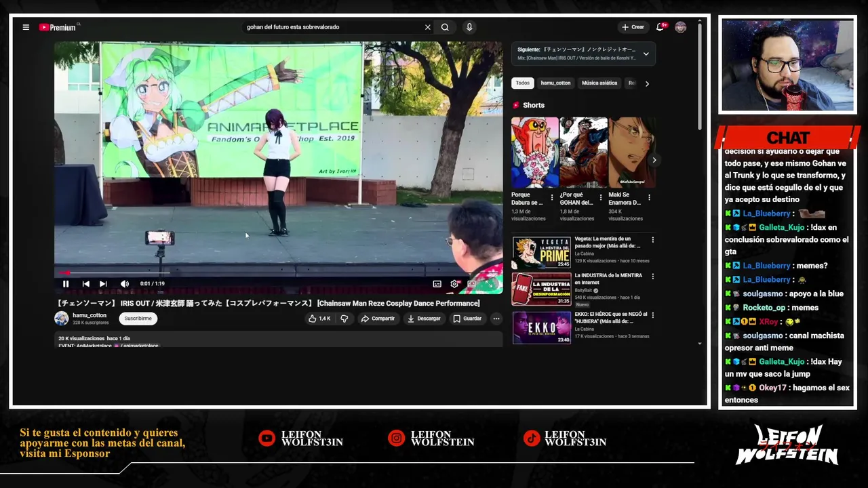
Task: Save video to playlist with Guardar
Action: pos(467,319)
